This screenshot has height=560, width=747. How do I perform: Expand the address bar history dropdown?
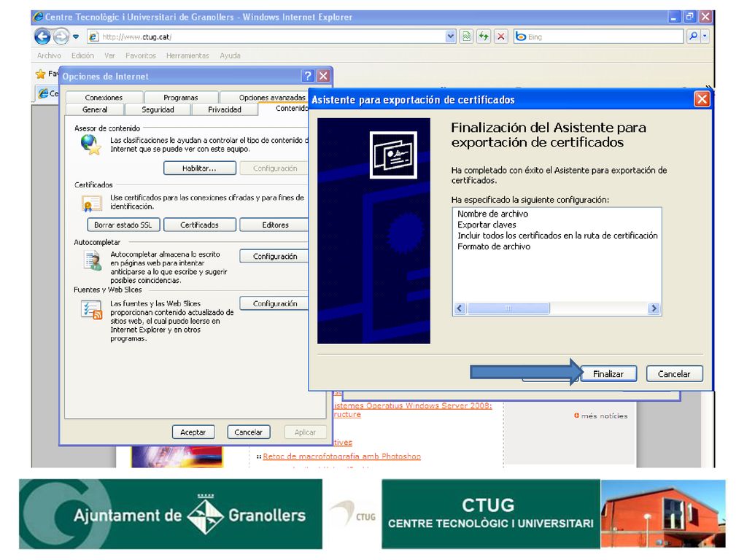(x=450, y=36)
